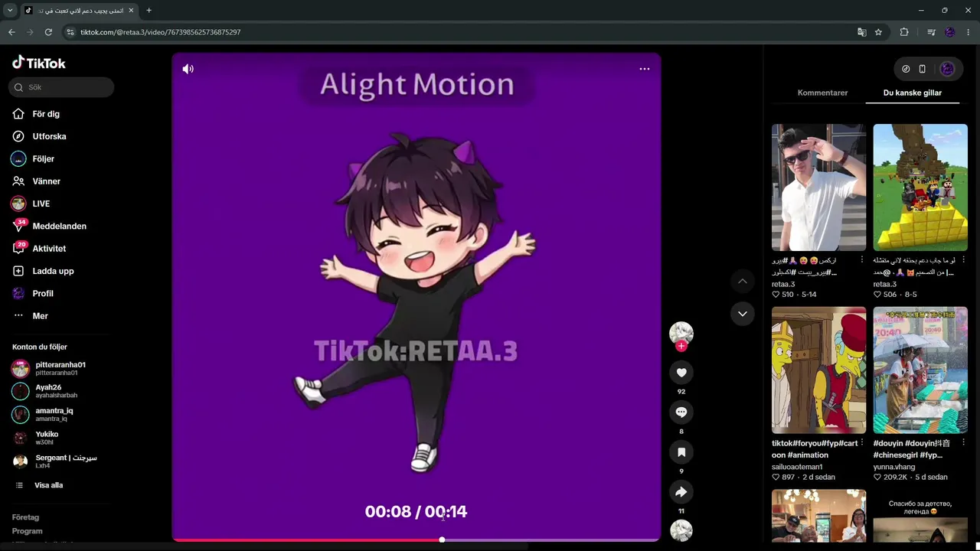Screen dimensions: 980x551
Task: Click the phone app icon in header
Action: [923, 69]
